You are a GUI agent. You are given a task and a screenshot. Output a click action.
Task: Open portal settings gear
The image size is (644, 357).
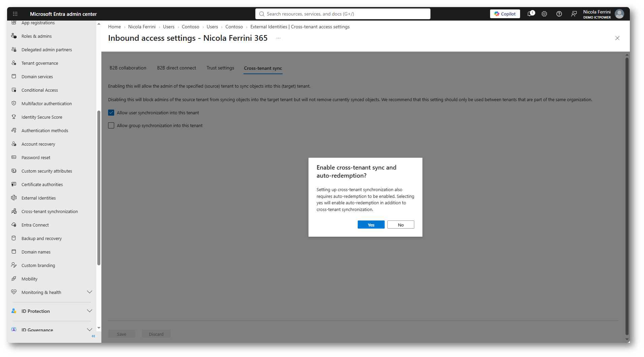coord(544,14)
